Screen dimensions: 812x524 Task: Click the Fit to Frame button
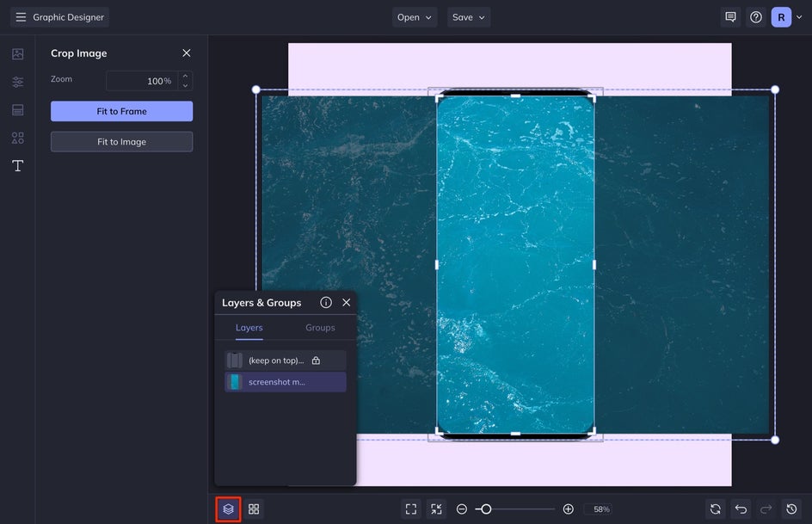(x=121, y=111)
